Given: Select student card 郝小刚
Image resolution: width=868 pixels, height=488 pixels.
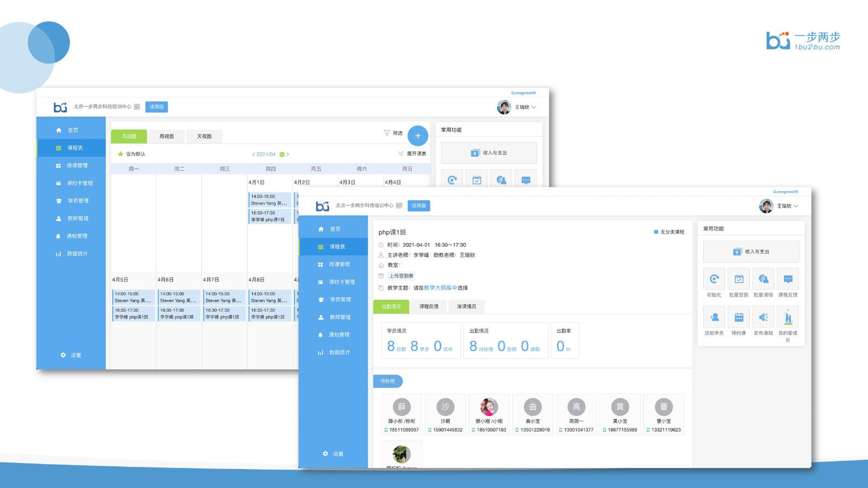Looking at the screenshot, I should tap(489, 415).
